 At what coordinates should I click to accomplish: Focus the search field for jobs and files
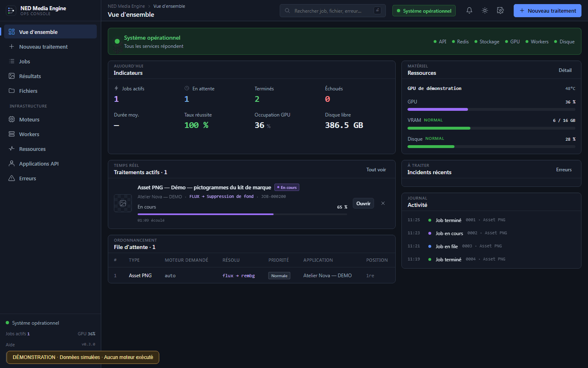(x=333, y=11)
